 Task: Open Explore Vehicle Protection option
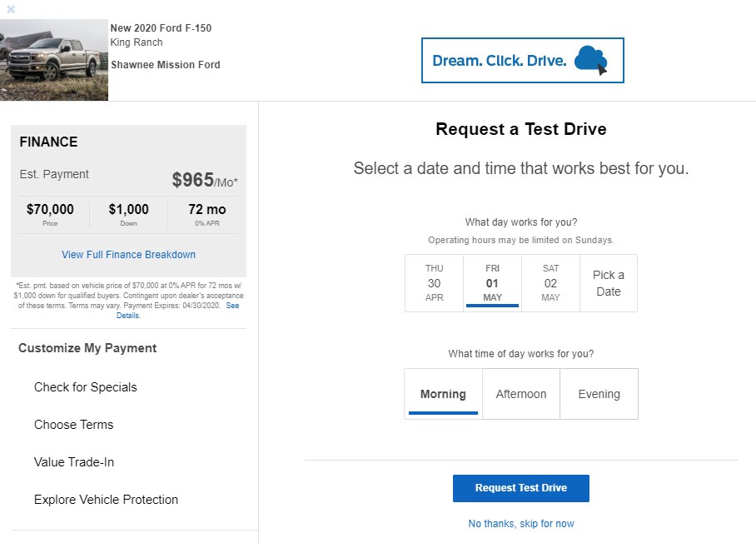click(x=106, y=500)
